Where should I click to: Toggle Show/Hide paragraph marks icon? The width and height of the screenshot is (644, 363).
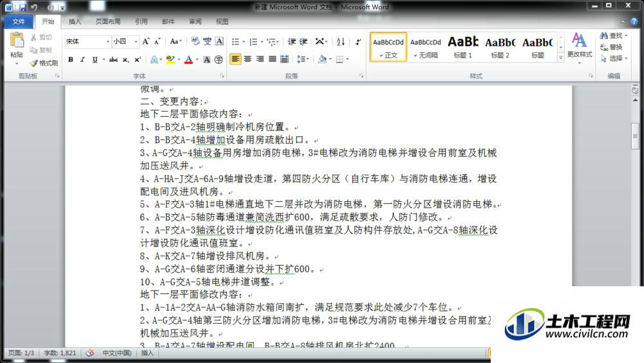pos(358,41)
